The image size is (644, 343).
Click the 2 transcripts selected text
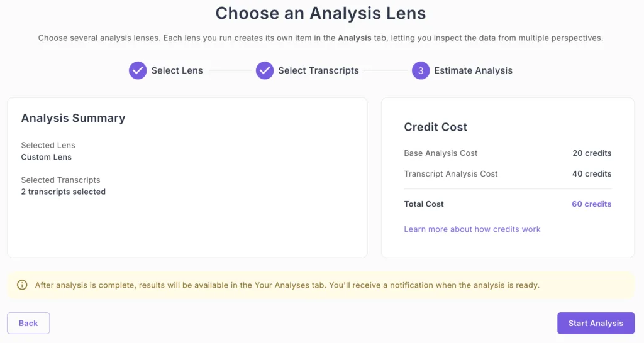(64, 192)
